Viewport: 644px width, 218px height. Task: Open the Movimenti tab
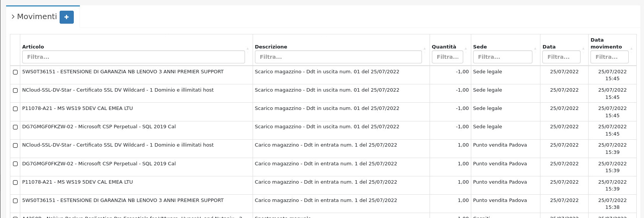37,17
